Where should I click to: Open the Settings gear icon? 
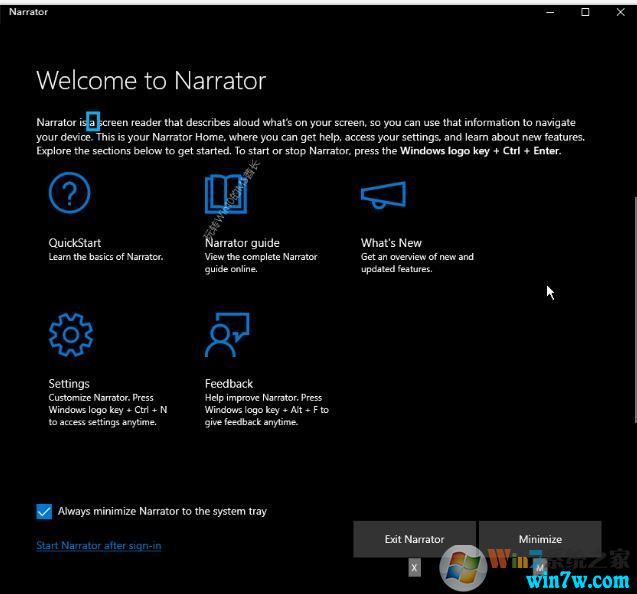[71, 335]
